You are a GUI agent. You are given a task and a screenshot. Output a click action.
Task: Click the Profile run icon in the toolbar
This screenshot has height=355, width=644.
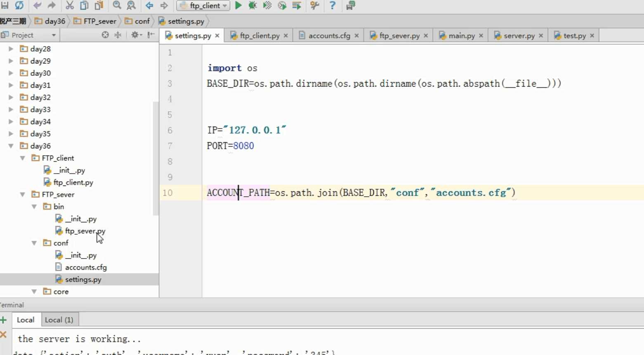tap(282, 5)
